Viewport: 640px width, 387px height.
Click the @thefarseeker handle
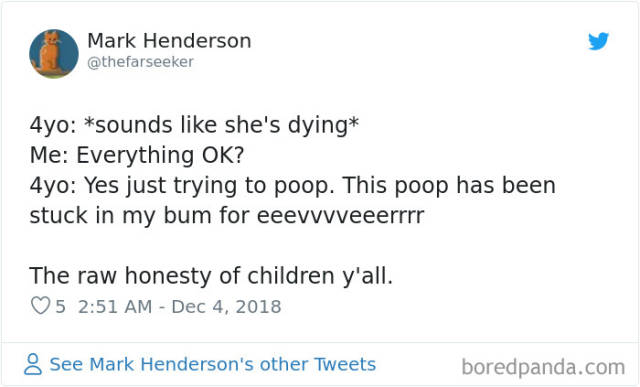(140, 62)
